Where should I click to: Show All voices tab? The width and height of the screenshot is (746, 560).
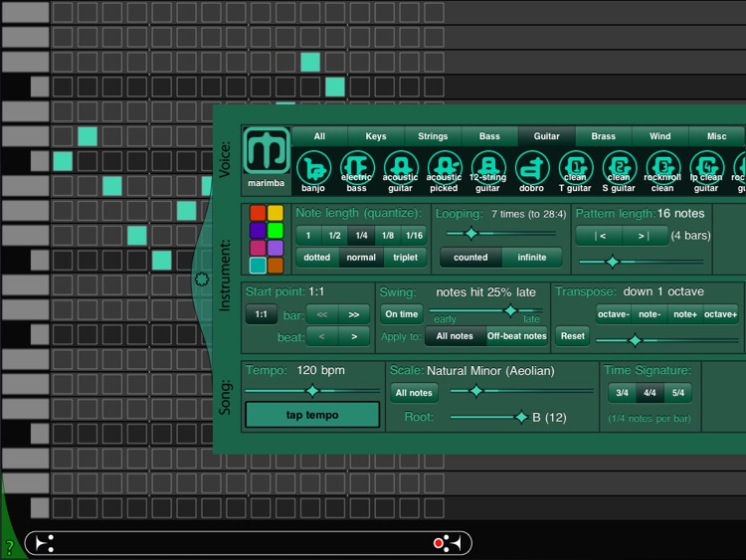pyautogui.click(x=319, y=136)
